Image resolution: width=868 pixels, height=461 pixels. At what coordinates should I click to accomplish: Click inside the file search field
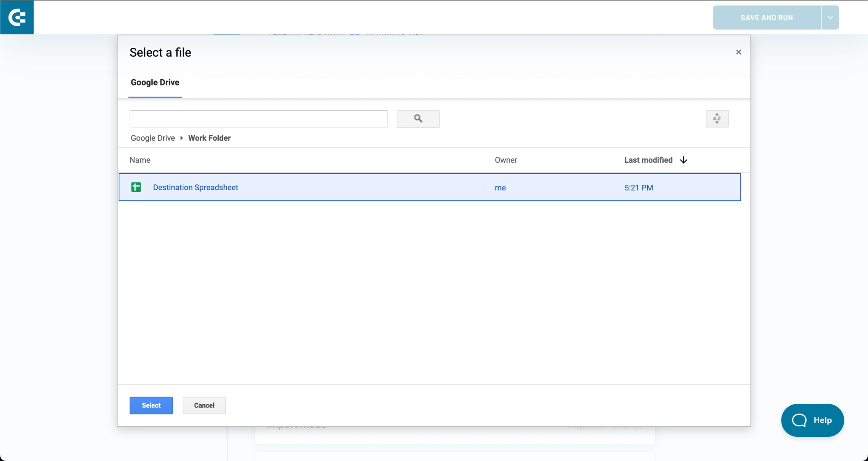pos(258,119)
